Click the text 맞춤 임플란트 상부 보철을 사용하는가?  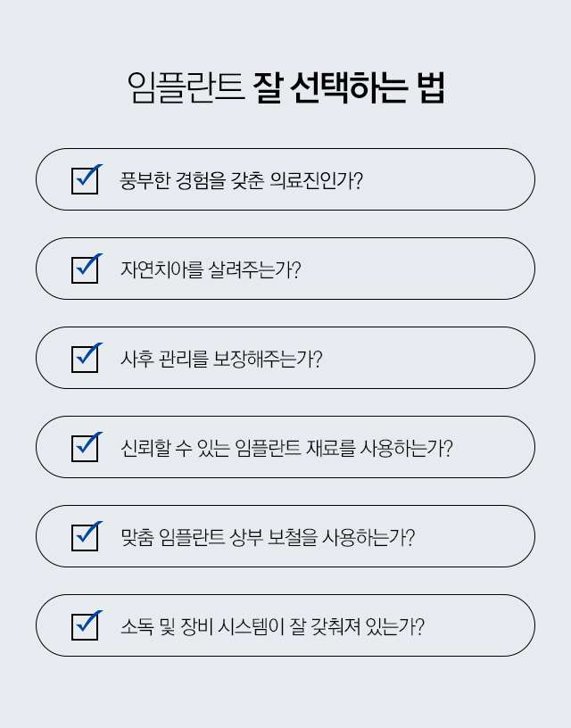(268, 537)
